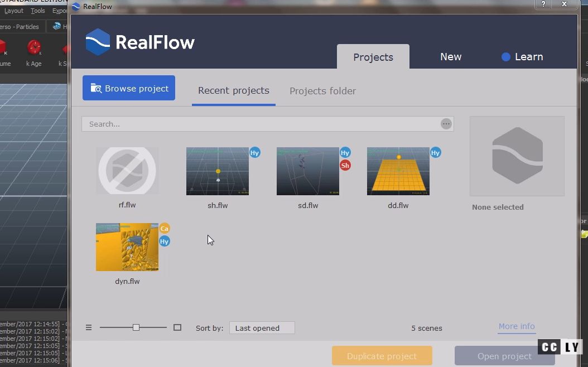The image size is (588, 367).
Task: Click the thumbnail size slider handle
Action: tap(136, 327)
